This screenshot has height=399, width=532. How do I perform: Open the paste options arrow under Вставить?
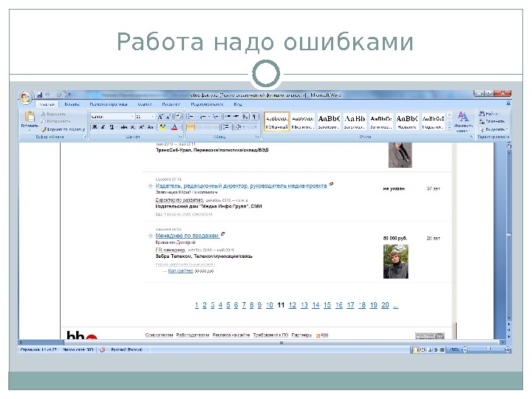coord(30,129)
